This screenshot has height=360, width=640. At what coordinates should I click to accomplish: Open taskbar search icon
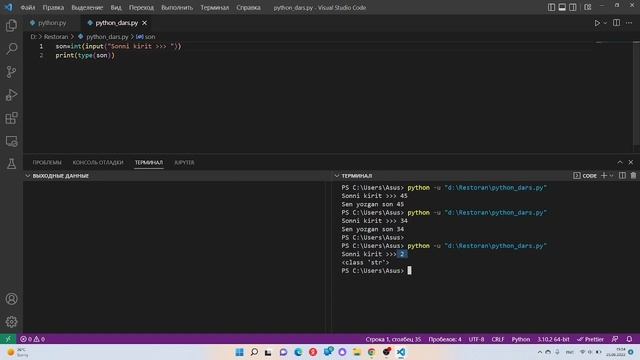pos(254,352)
